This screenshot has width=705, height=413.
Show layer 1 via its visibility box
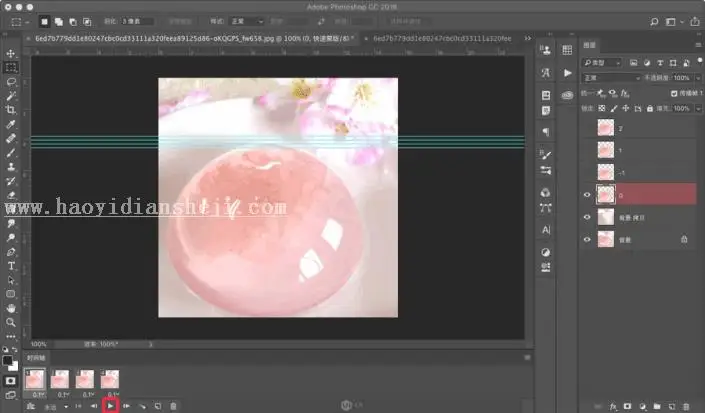587,150
